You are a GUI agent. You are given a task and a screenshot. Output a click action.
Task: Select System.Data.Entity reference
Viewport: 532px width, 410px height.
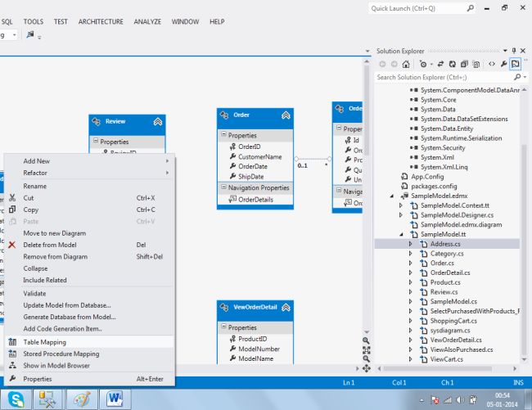point(447,128)
